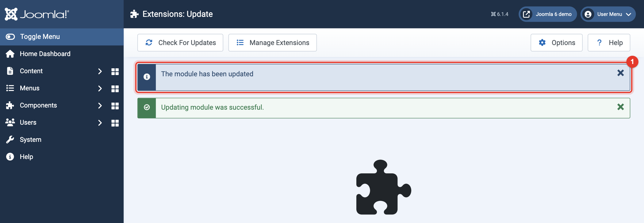644x223 pixels.
Task: Click the user avatar icon in User Menu
Action: [588, 14]
